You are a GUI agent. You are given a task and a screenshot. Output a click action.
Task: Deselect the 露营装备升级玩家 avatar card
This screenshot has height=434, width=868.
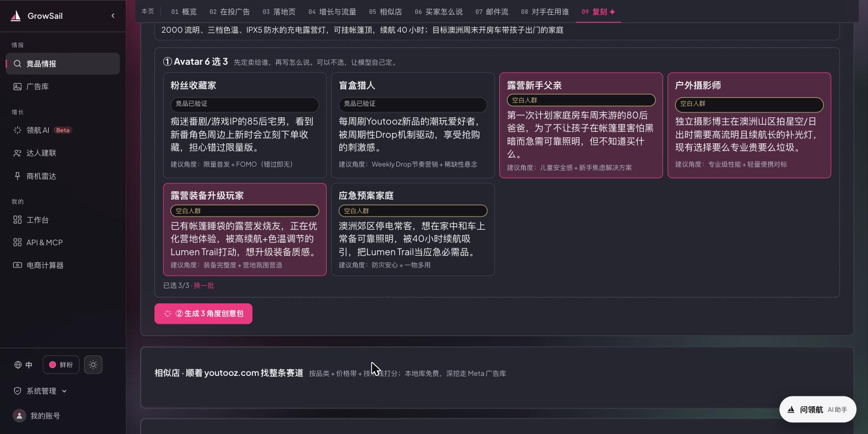pos(245,229)
